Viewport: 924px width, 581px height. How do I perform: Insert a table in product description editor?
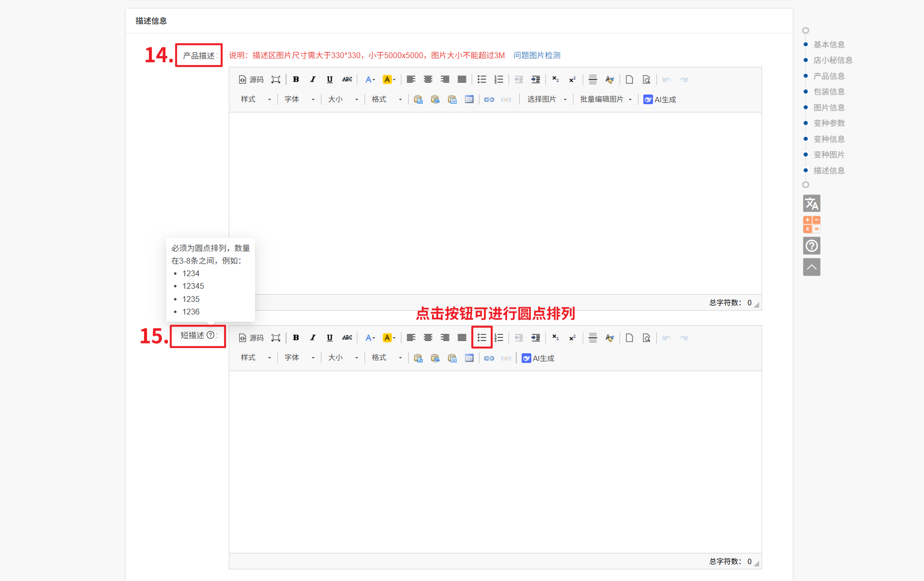pyautogui.click(x=469, y=99)
